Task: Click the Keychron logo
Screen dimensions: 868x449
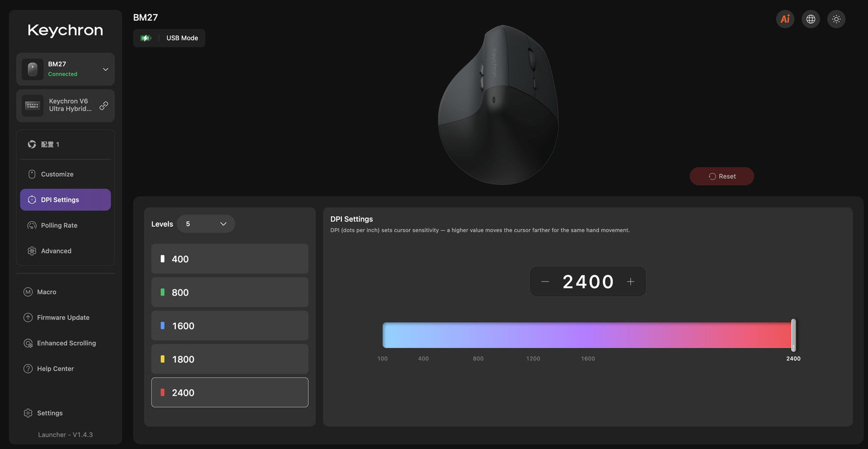Action: [65, 30]
